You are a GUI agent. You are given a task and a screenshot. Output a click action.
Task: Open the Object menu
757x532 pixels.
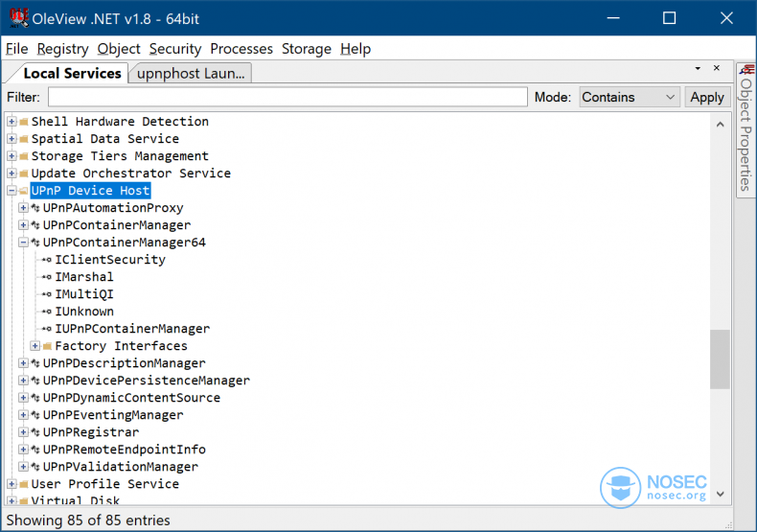click(119, 49)
